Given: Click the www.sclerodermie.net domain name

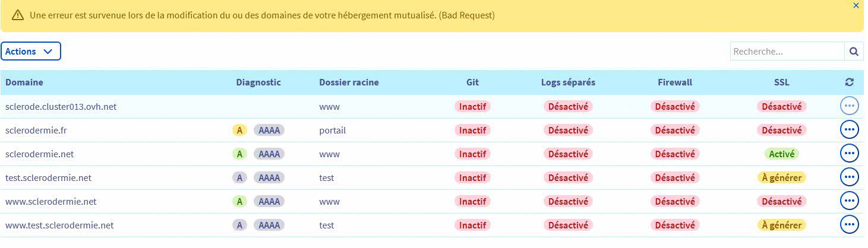Looking at the screenshot, I should coord(51,202).
